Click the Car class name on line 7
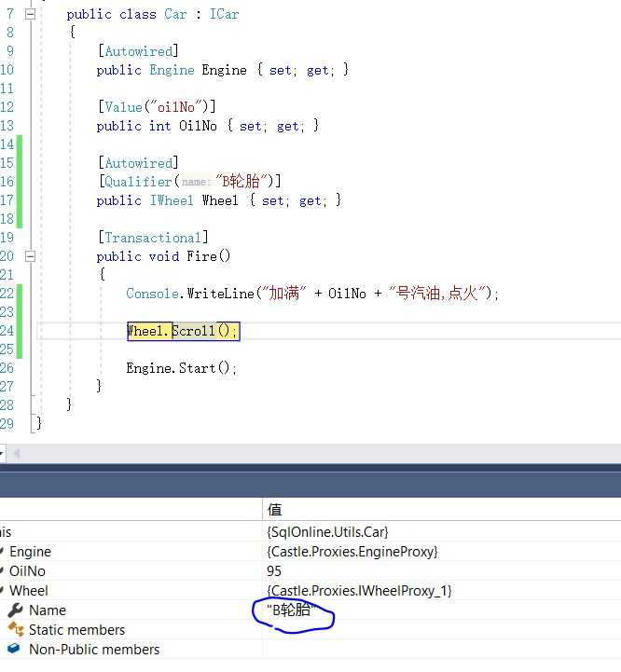Screen dimensions: 621x672 tap(175, 14)
